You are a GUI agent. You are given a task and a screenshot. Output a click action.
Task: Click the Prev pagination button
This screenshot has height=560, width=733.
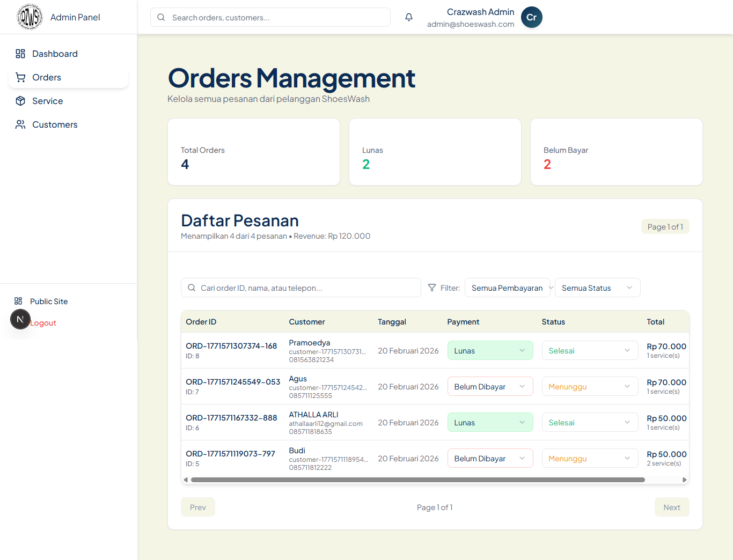[198, 507]
